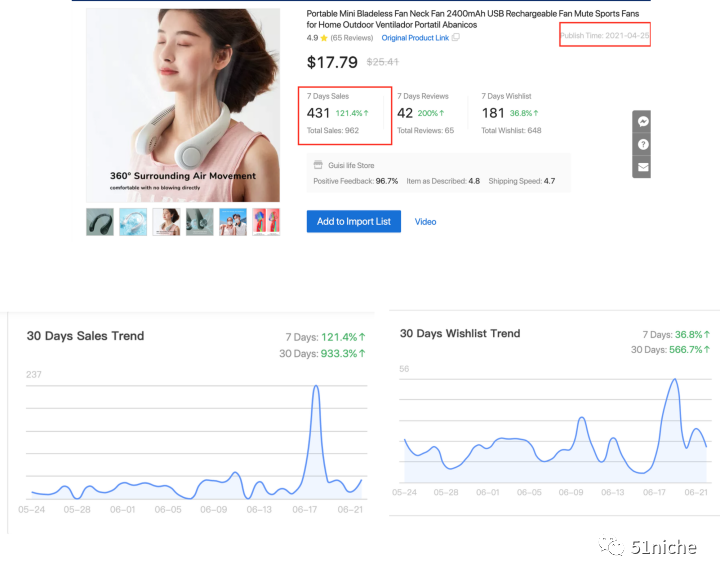Open the Messenger chat icon

point(643,121)
